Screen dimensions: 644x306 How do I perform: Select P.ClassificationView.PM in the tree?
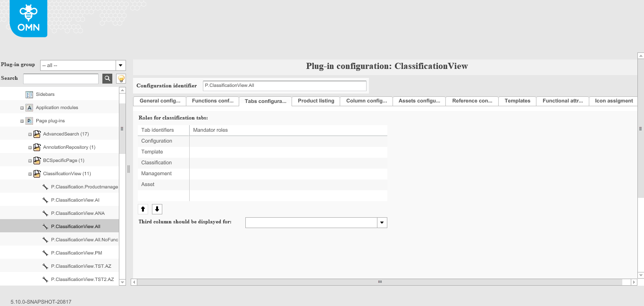click(77, 253)
